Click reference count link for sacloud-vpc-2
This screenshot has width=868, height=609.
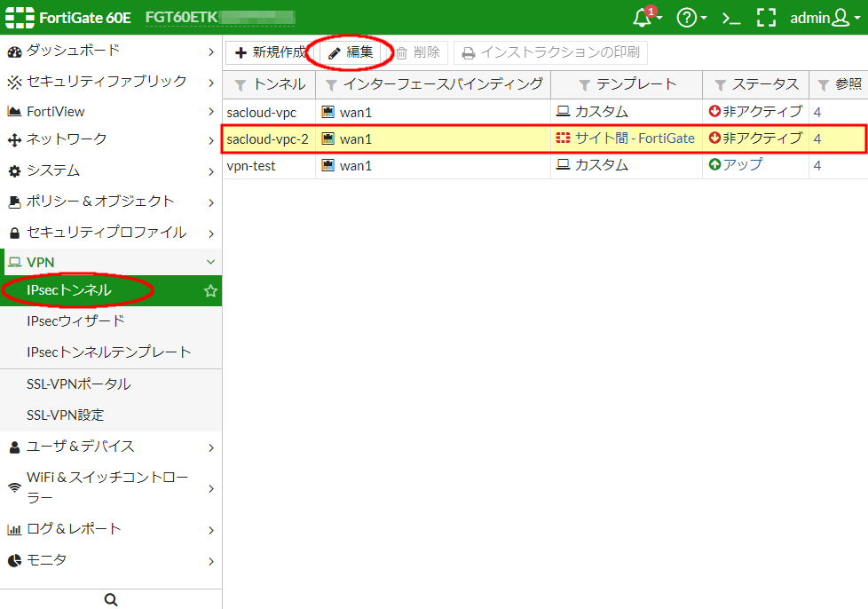[x=817, y=138]
